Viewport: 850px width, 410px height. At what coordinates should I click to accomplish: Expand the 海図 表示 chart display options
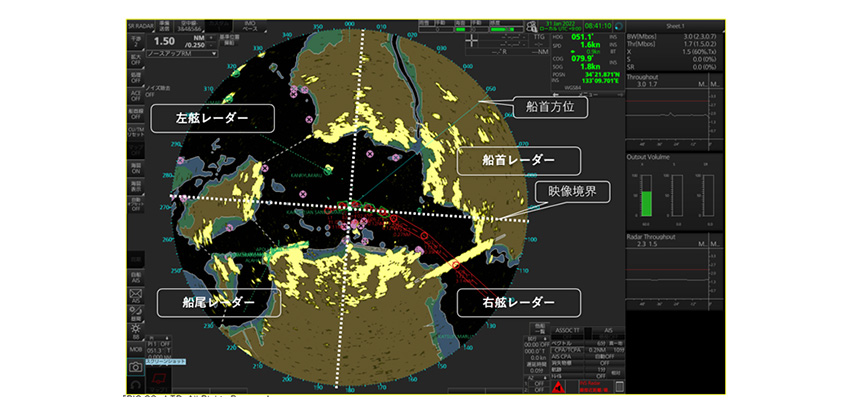tap(136, 185)
